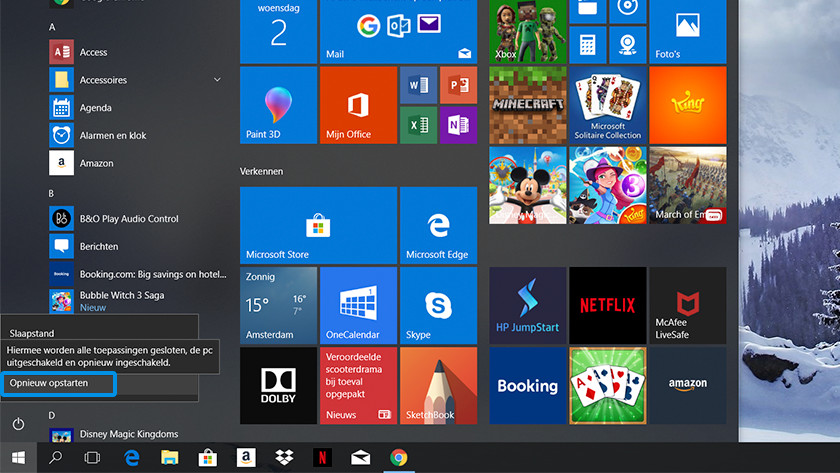
Task: Launch PowerPoint from the small tile
Action: tap(459, 85)
